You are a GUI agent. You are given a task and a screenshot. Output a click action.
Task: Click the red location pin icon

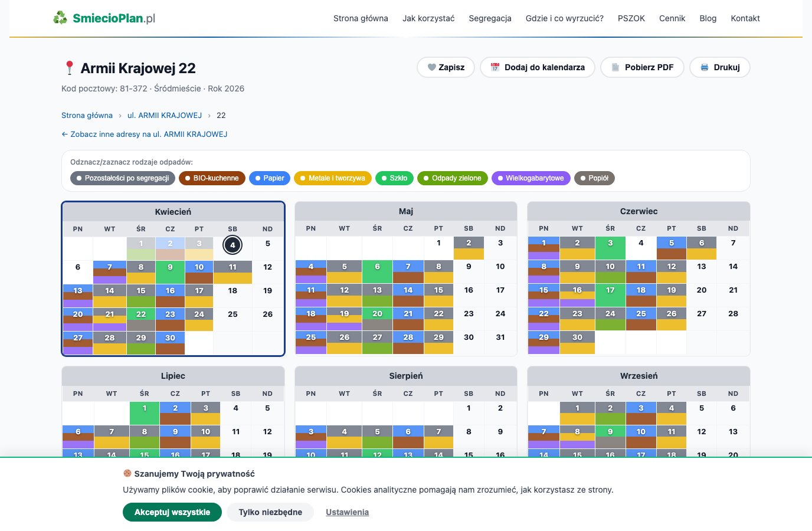tap(69, 68)
